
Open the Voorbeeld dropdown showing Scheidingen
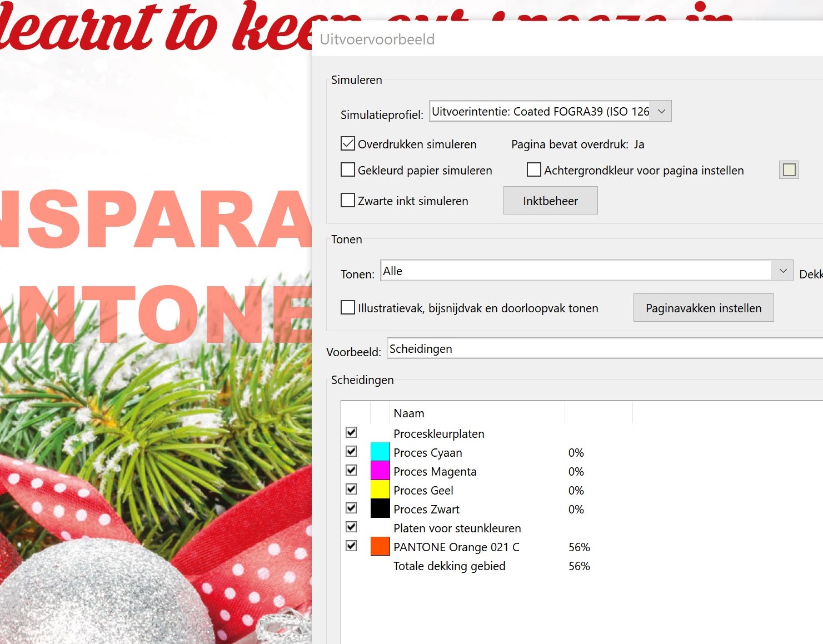click(605, 348)
